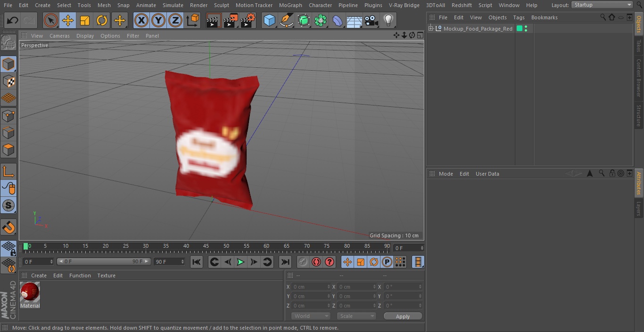Screen dimensions: 644x332
Task: Click the end frame 90 F stepper
Action: [x=182, y=261]
